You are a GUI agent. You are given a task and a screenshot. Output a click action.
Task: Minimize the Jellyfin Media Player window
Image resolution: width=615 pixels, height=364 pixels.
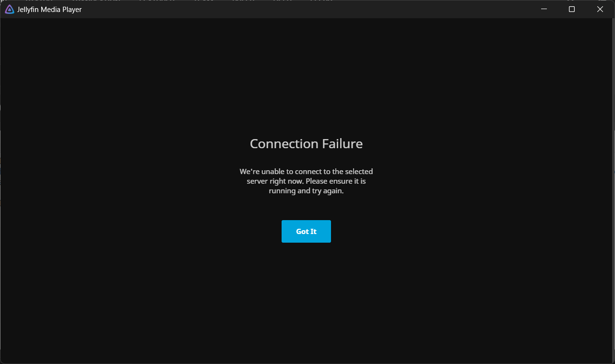tap(544, 9)
